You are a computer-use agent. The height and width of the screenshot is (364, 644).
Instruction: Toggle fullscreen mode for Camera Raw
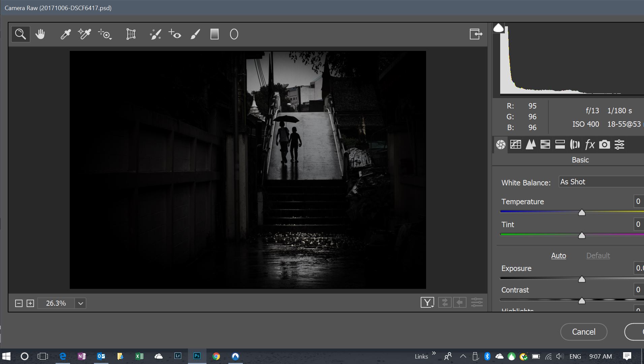[x=475, y=34]
